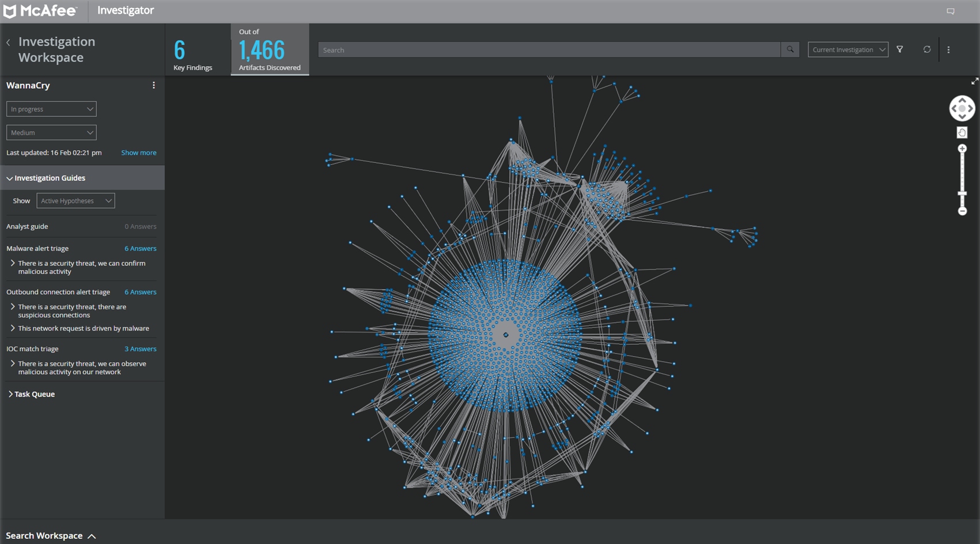Open the notifications chat icon
Image resolution: width=980 pixels, height=544 pixels.
(x=950, y=12)
